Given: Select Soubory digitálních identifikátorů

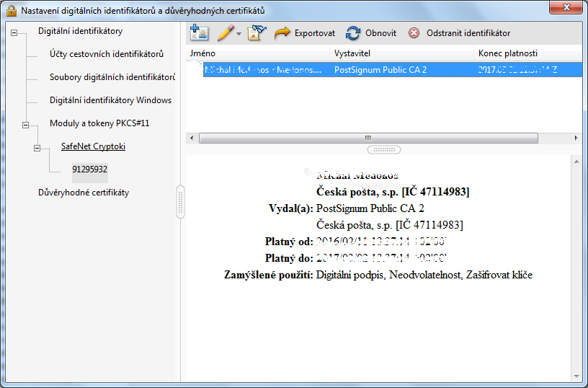Looking at the screenshot, I should point(112,77).
